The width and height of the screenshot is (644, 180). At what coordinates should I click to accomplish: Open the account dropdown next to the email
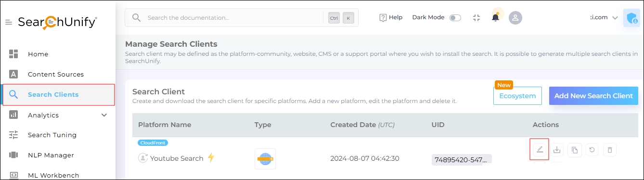pos(615,18)
